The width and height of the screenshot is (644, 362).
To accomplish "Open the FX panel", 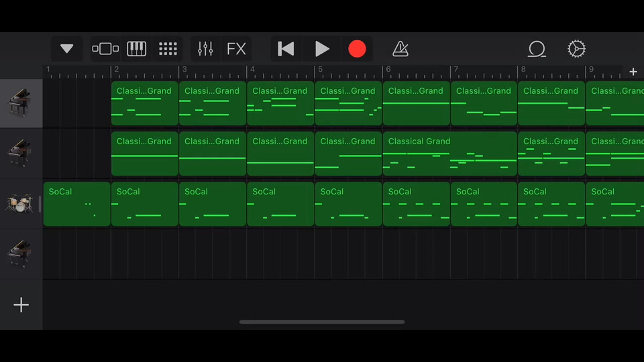I will pyautogui.click(x=236, y=49).
